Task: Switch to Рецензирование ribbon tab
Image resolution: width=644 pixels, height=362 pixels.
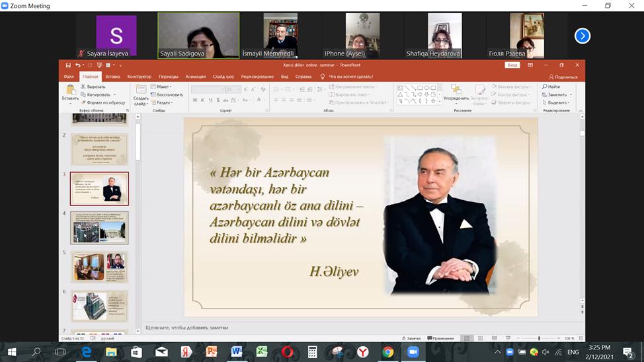Action: point(257,77)
